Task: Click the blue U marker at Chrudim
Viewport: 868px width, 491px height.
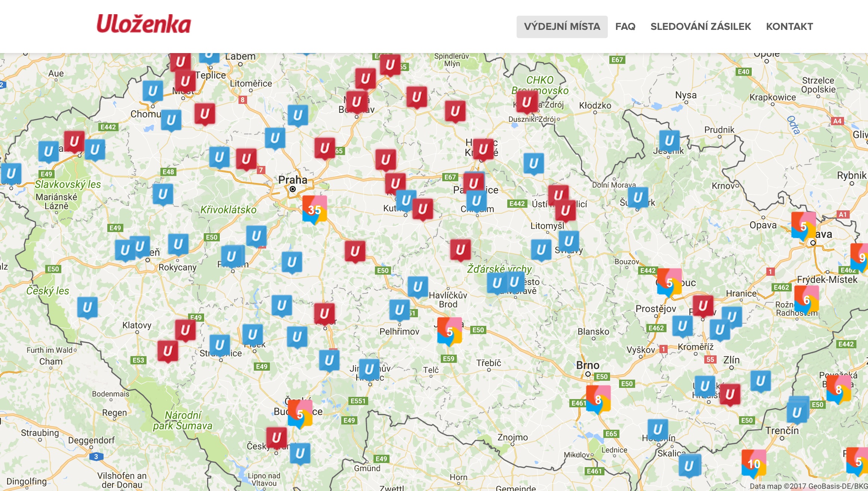Action: (x=476, y=201)
